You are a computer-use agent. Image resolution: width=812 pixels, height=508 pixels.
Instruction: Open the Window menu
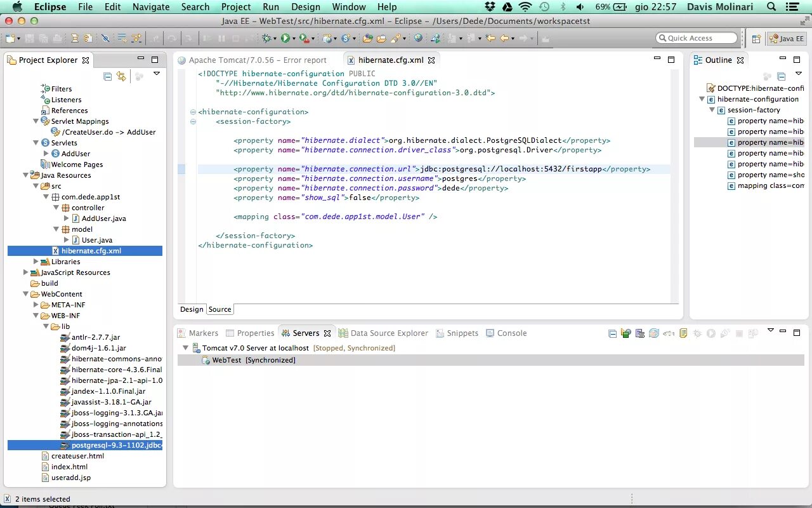[x=348, y=7]
